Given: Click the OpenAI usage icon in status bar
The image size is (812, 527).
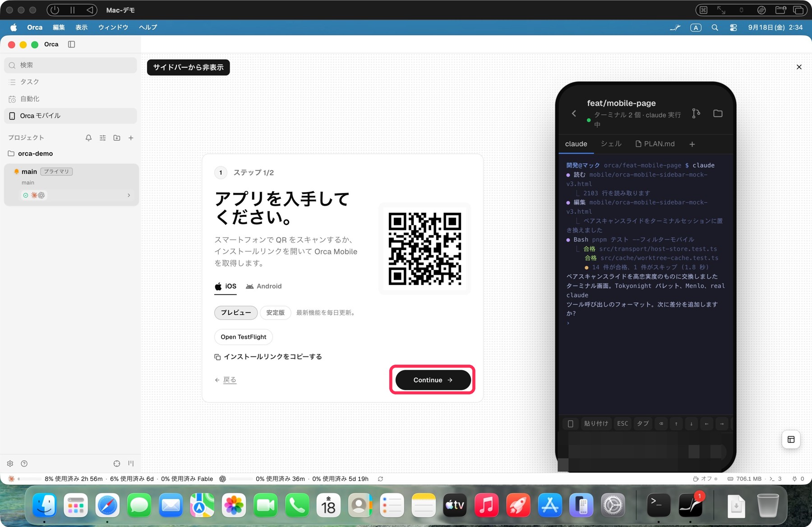Looking at the screenshot, I should coord(222,479).
